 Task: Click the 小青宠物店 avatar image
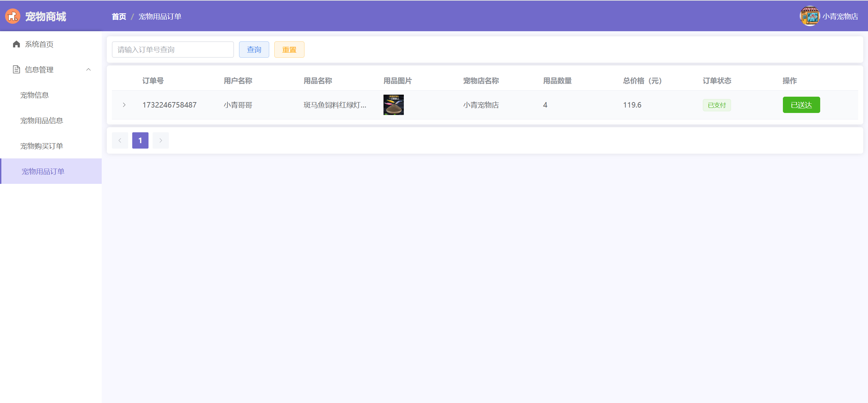[810, 16]
